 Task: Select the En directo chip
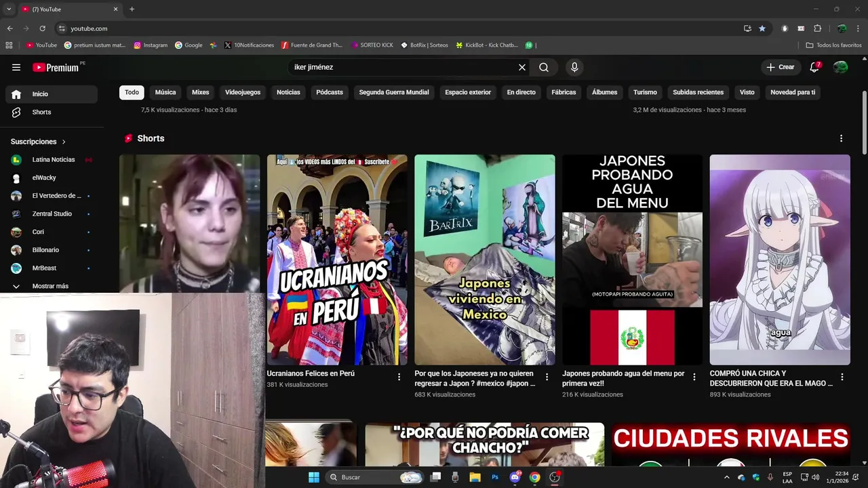[521, 92]
